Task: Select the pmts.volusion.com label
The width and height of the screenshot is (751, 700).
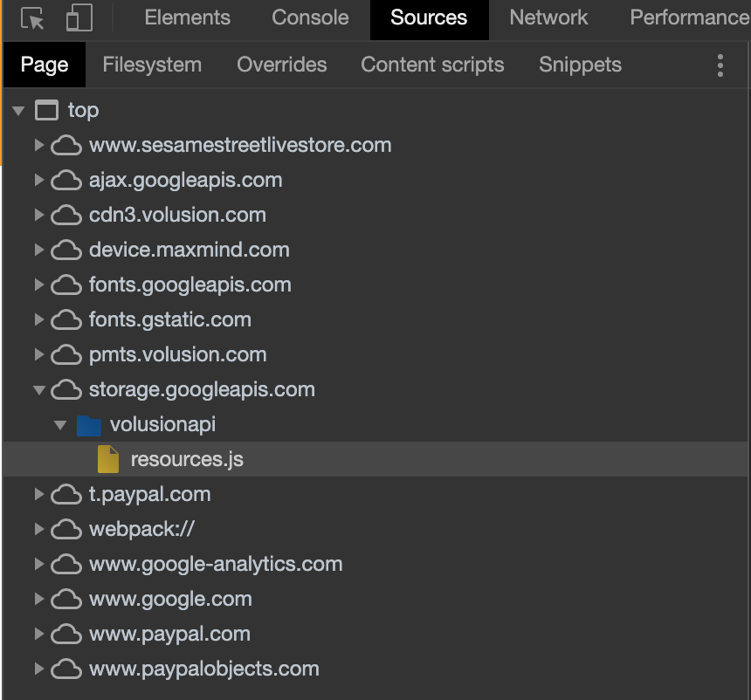Action: 177,354
